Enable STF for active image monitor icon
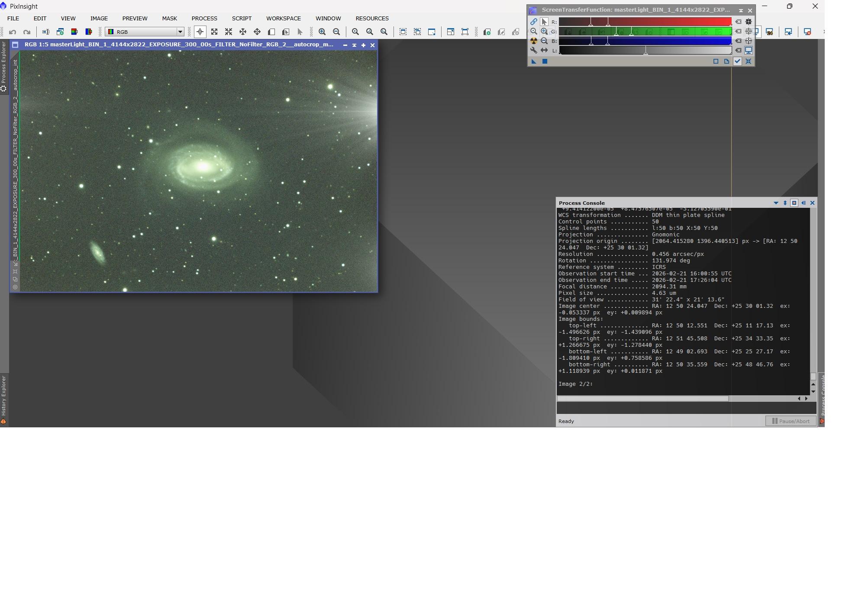This screenshot has height=591, width=868. 748,50
